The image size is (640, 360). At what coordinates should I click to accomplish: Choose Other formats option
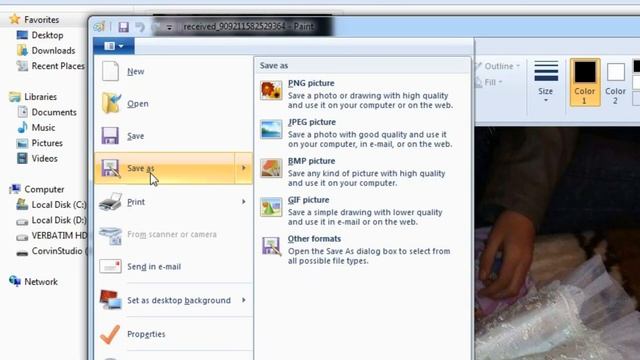(x=362, y=250)
